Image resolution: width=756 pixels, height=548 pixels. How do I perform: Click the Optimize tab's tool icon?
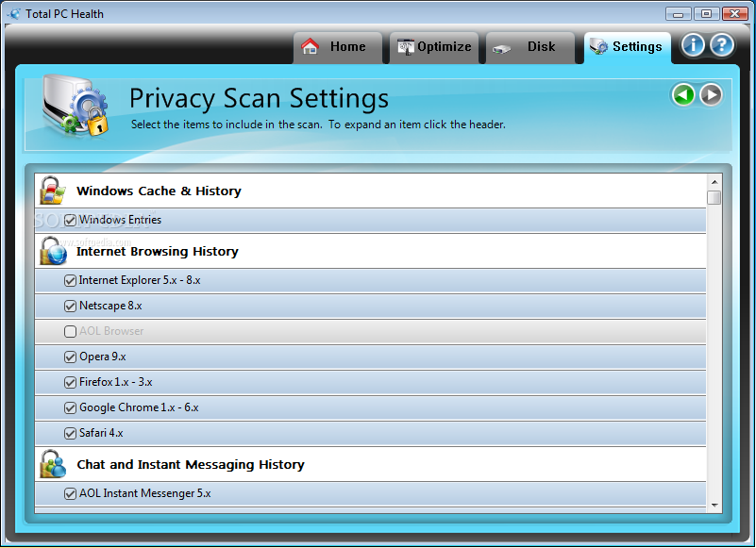click(x=406, y=47)
